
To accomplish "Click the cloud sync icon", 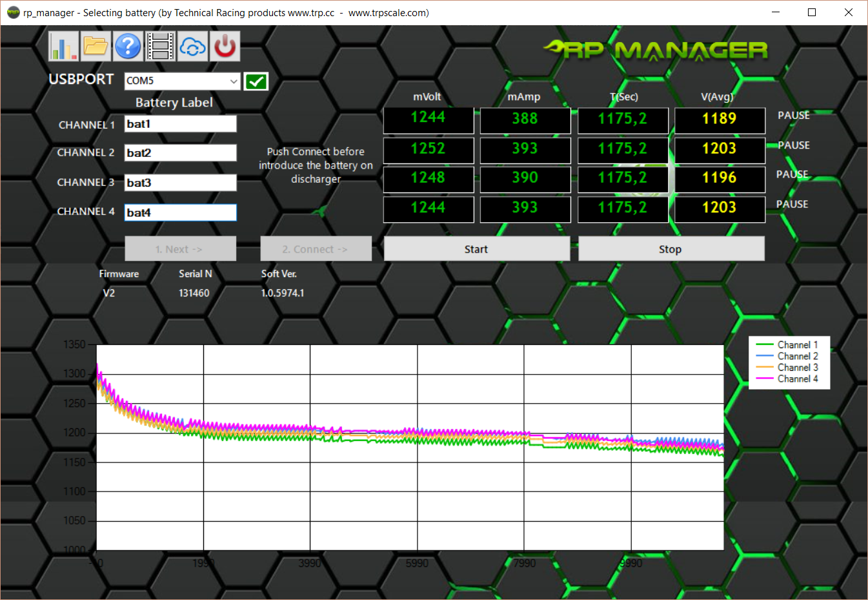I will (192, 46).
